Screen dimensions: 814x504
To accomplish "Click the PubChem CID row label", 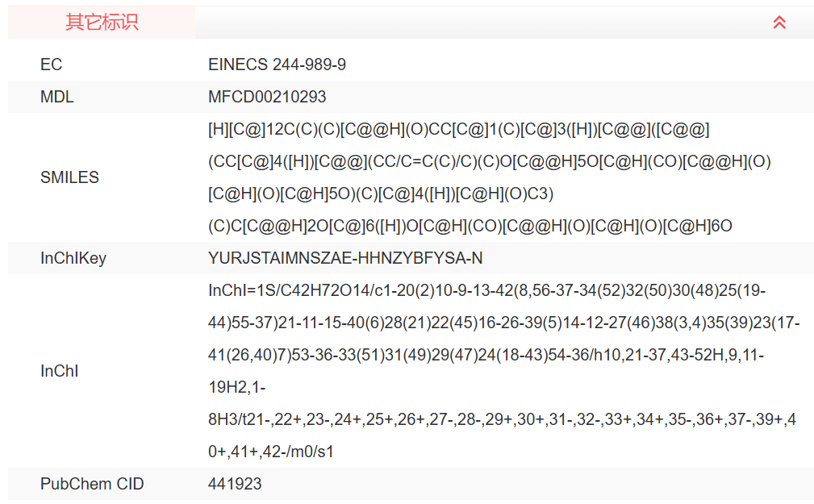I will click(x=92, y=484).
